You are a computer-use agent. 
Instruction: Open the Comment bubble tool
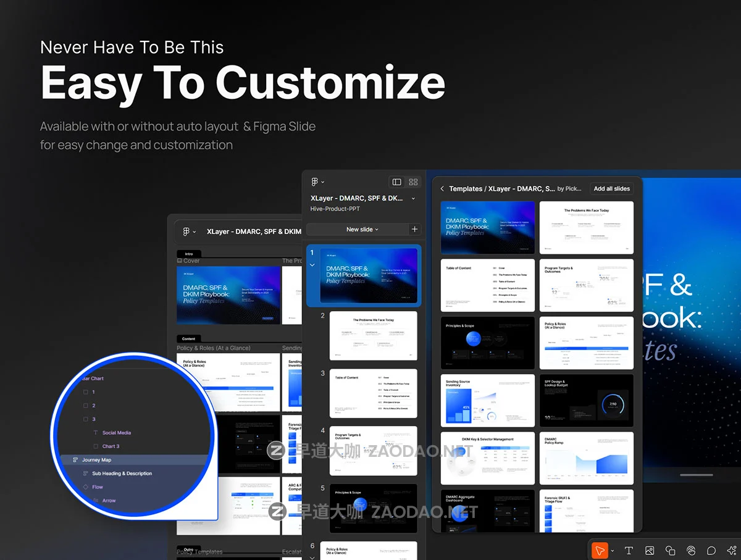click(711, 551)
